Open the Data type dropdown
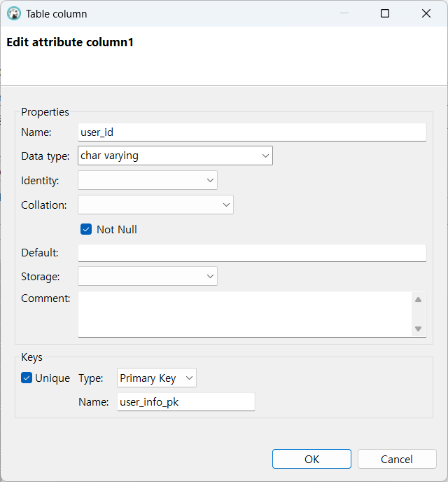This screenshot has width=448, height=482. [265, 156]
